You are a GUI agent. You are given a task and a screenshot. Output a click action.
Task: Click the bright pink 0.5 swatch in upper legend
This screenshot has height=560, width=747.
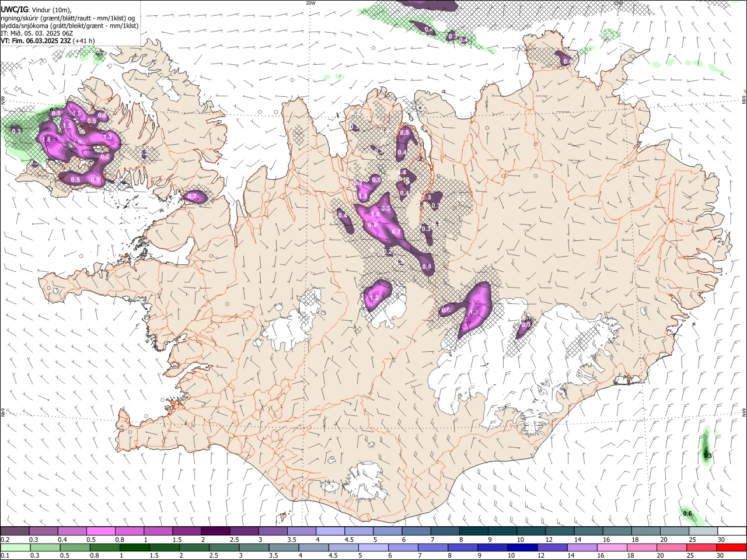[x=101, y=531]
